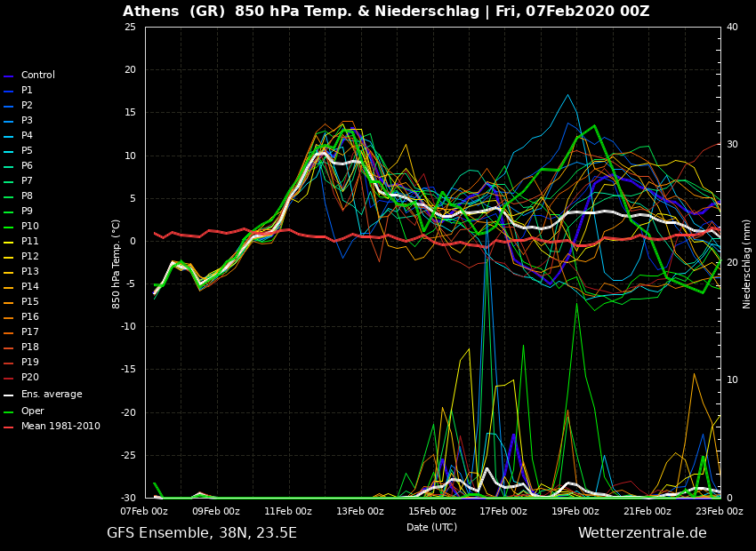756x551 pixels.
Task: Click the 23Feb 00z date tick label
Action: pyautogui.click(x=720, y=512)
